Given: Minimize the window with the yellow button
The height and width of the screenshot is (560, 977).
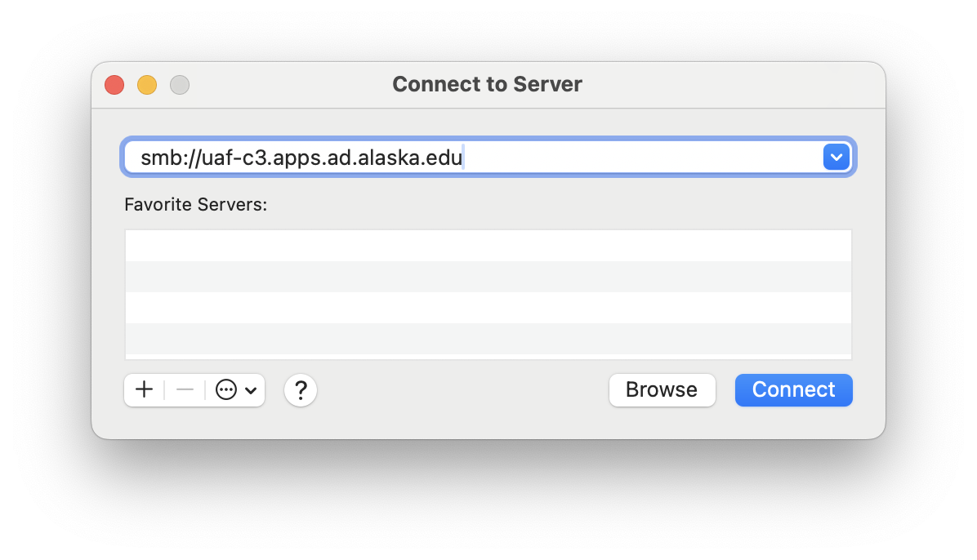Looking at the screenshot, I should 147,85.
